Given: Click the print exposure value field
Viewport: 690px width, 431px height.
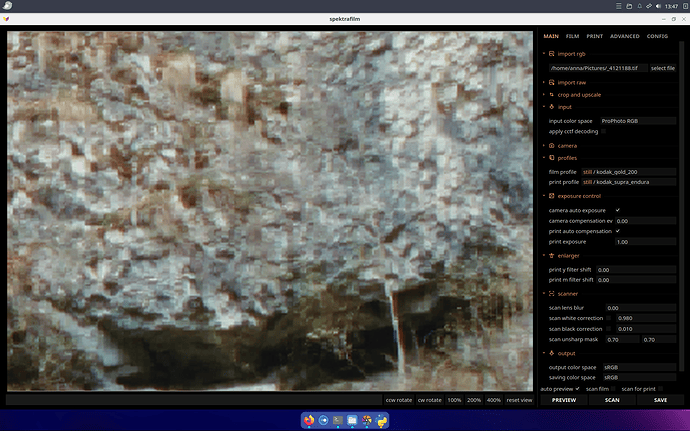Looking at the screenshot, I should pyautogui.click(x=646, y=242).
